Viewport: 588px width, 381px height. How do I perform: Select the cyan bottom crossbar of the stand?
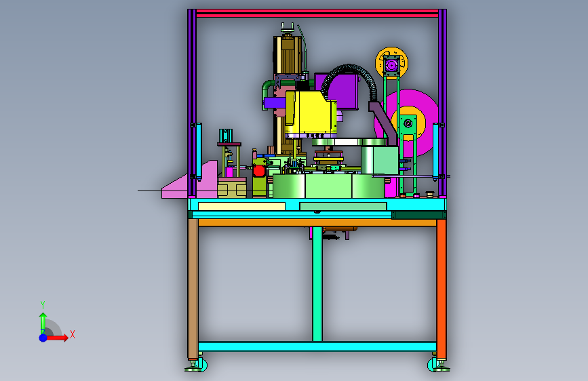tap(317, 346)
